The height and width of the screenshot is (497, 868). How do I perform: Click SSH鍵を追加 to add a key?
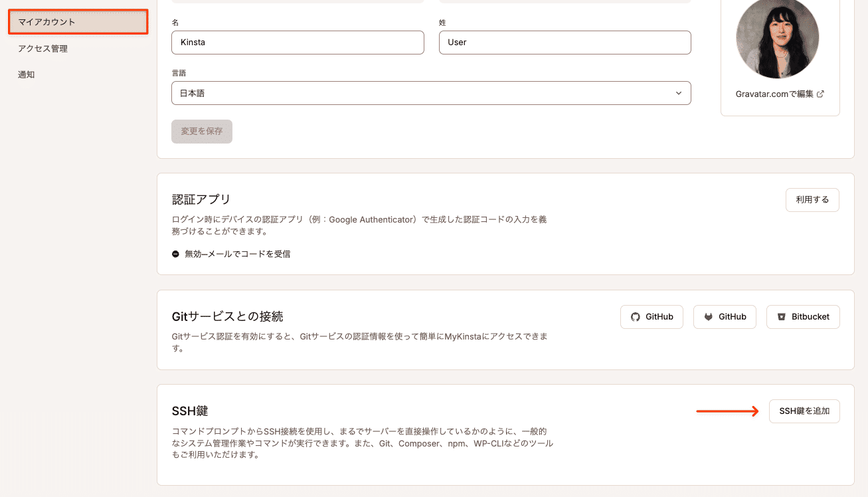[804, 411]
